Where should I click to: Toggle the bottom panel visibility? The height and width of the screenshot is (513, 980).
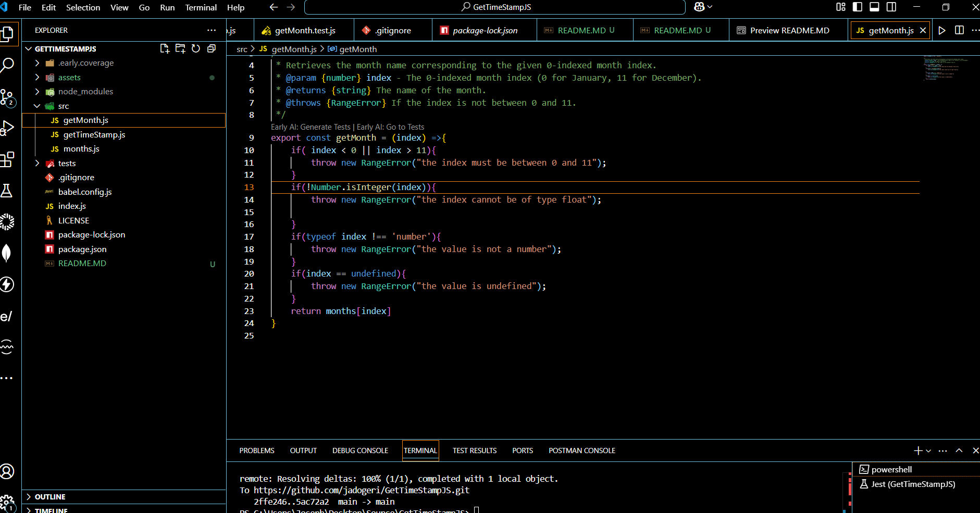pyautogui.click(x=875, y=7)
